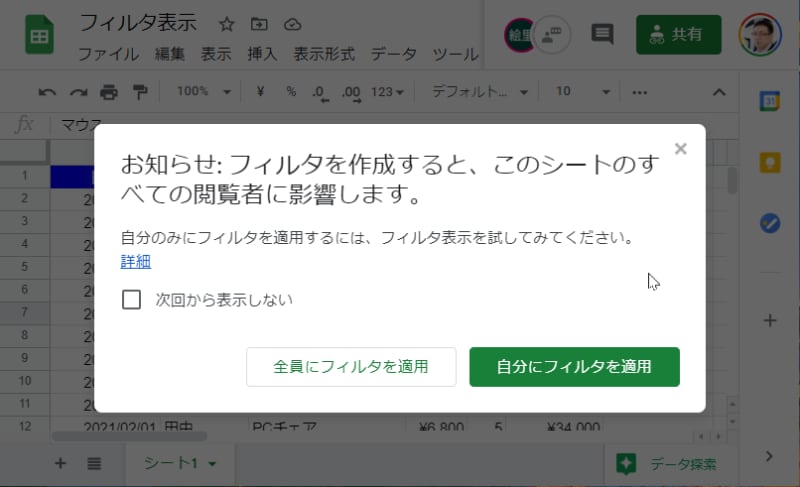
Task: Open the 挿入 menu
Action: tap(262, 54)
